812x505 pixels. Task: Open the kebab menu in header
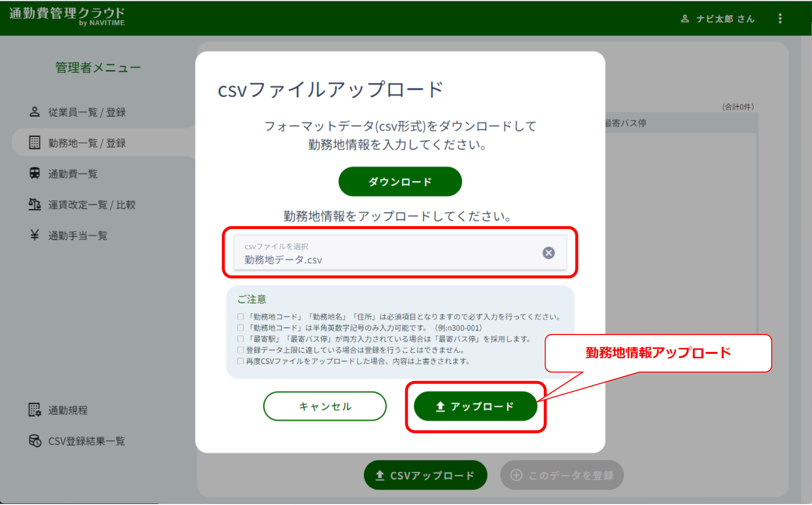tap(780, 18)
